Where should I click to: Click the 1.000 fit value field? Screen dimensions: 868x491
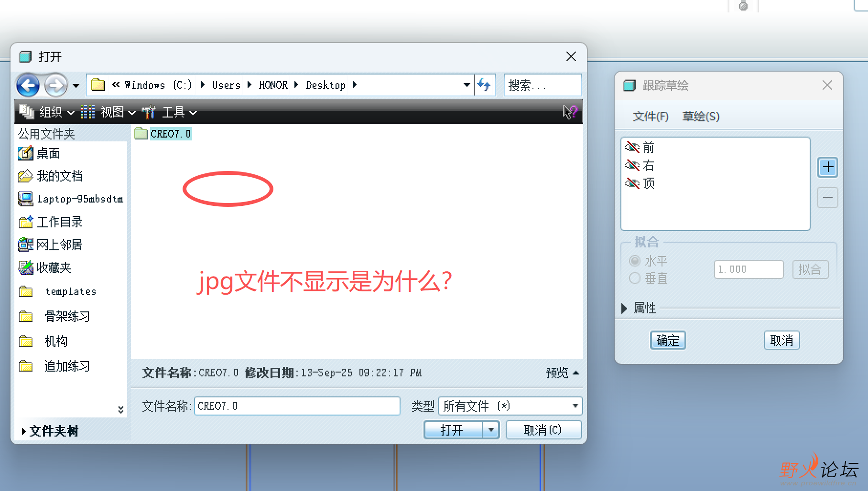(x=749, y=269)
